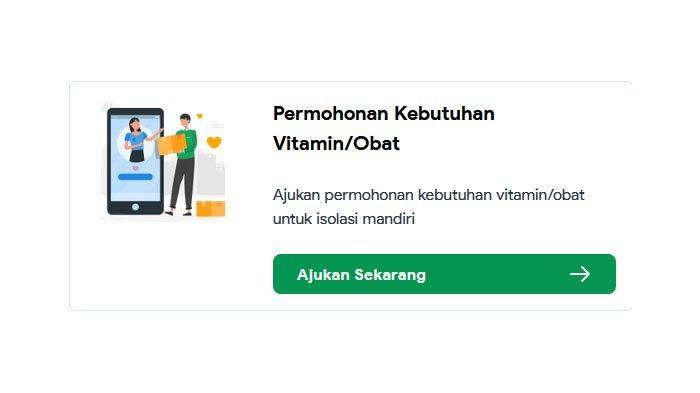Click the small orange heart above courier

click(200, 116)
